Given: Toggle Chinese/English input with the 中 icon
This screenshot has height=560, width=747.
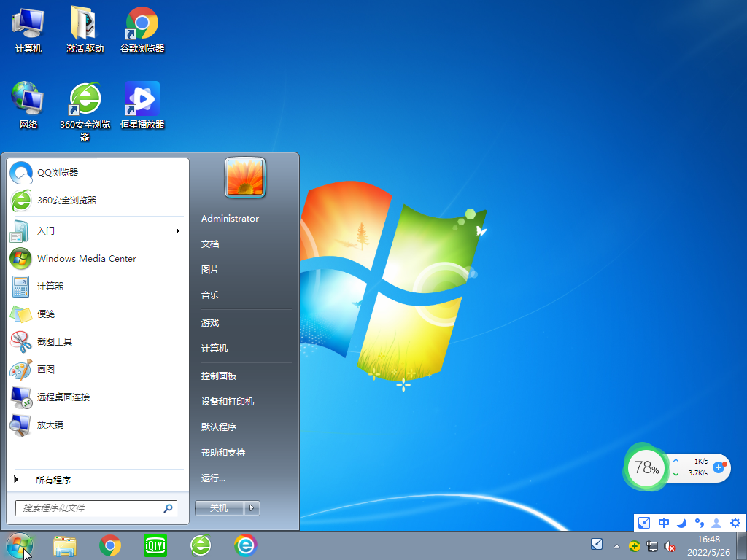Looking at the screenshot, I should pos(663,523).
